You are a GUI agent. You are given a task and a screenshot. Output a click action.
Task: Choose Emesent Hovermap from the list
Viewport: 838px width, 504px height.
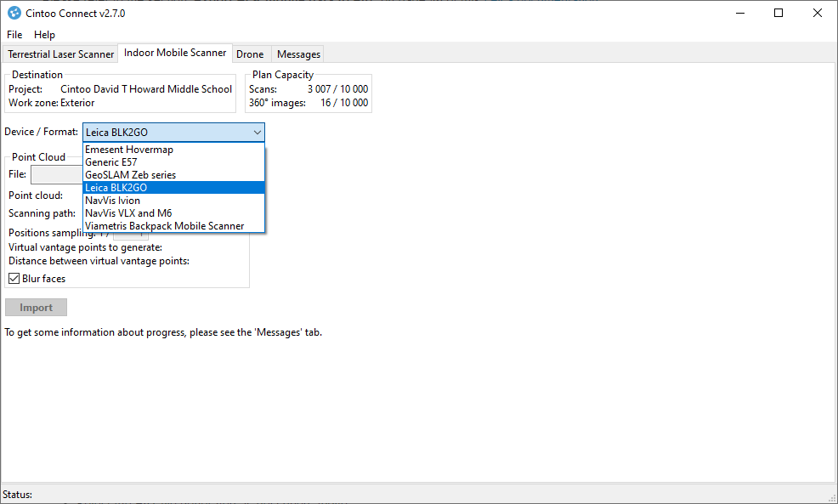(173, 150)
